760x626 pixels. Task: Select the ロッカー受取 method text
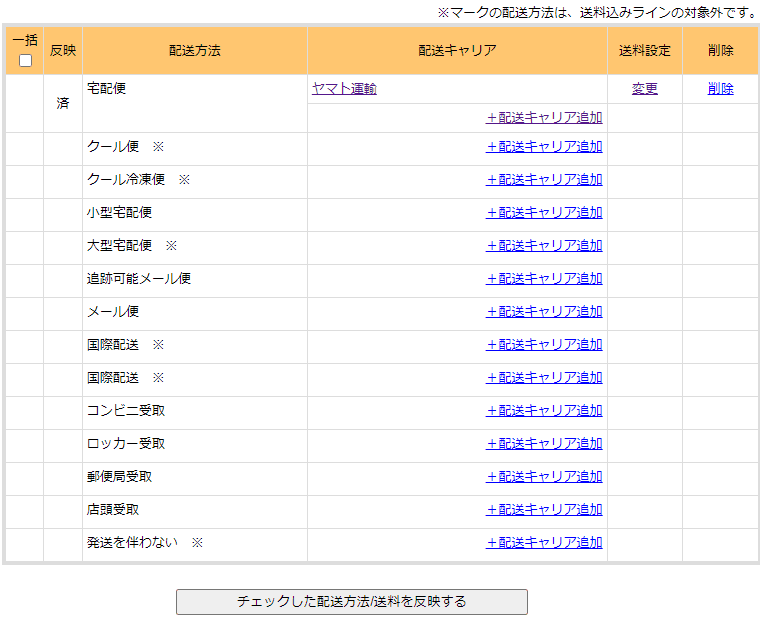126,443
